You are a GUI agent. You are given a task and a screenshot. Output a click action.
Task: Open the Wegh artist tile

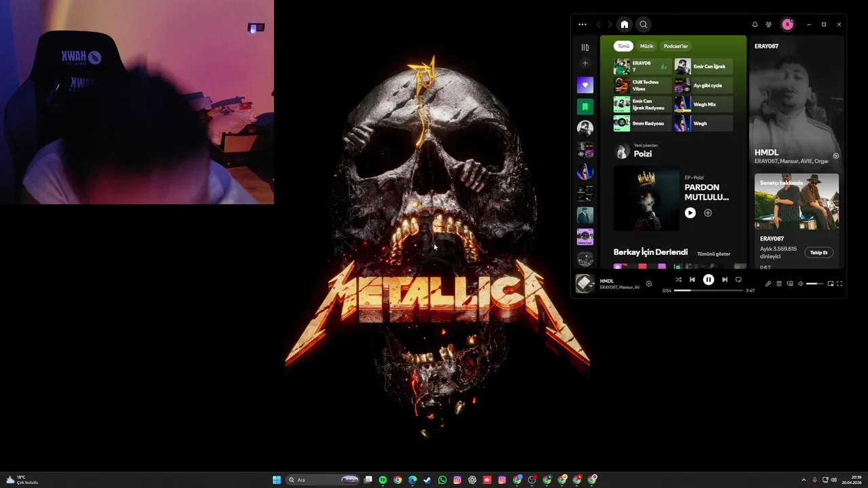coord(703,123)
